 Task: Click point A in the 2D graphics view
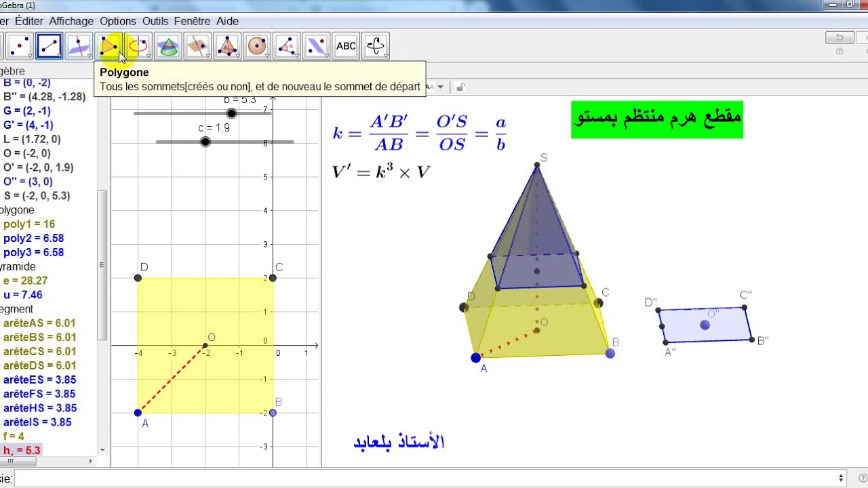138,413
